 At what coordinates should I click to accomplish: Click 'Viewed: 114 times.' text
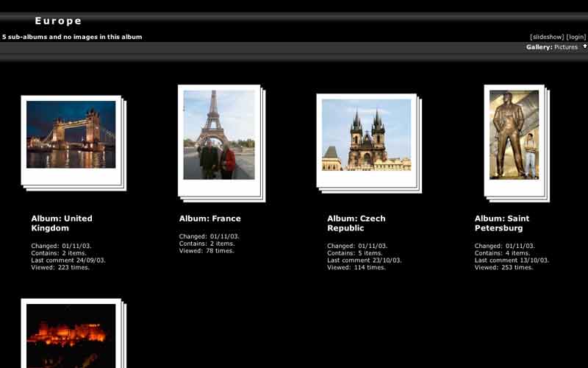pos(356,267)
